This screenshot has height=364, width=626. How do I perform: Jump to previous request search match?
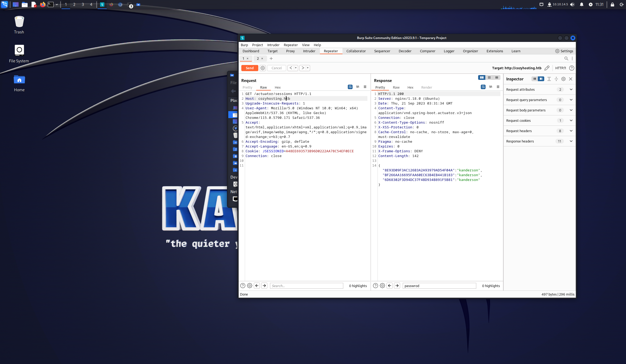pos(257,286)
